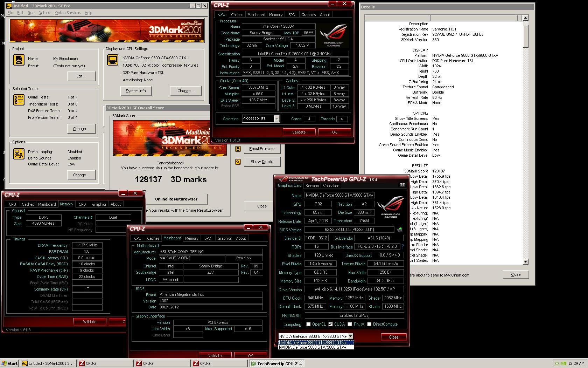Click Change... in Selected Tests section

(81, 129)
